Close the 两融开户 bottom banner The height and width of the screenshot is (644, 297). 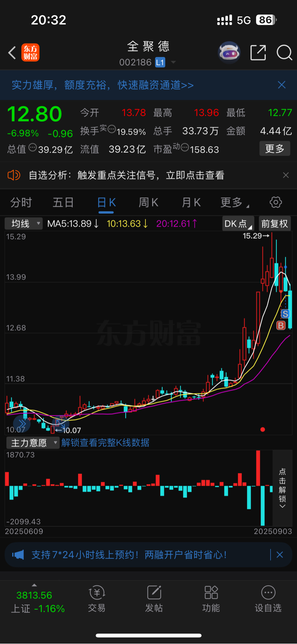[280, 555]
